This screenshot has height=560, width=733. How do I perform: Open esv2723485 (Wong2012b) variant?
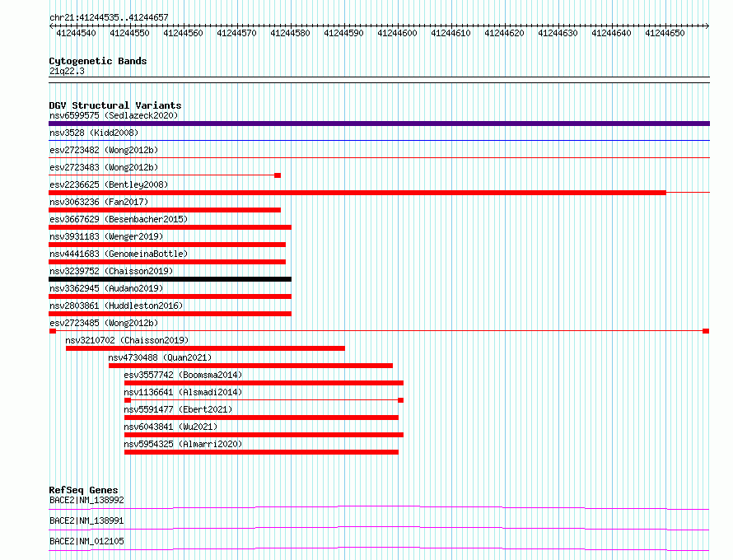point(104,323)
